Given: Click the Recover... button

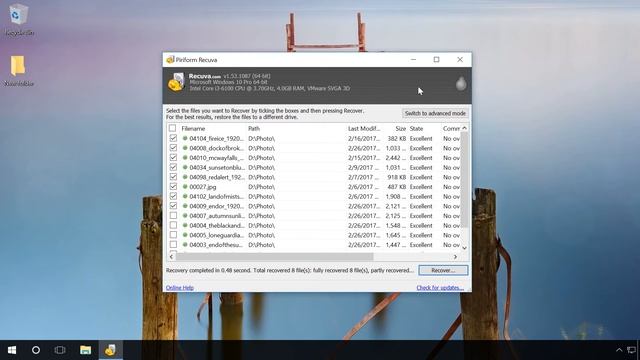Looking at the screenshot, I should pos(443,270).
